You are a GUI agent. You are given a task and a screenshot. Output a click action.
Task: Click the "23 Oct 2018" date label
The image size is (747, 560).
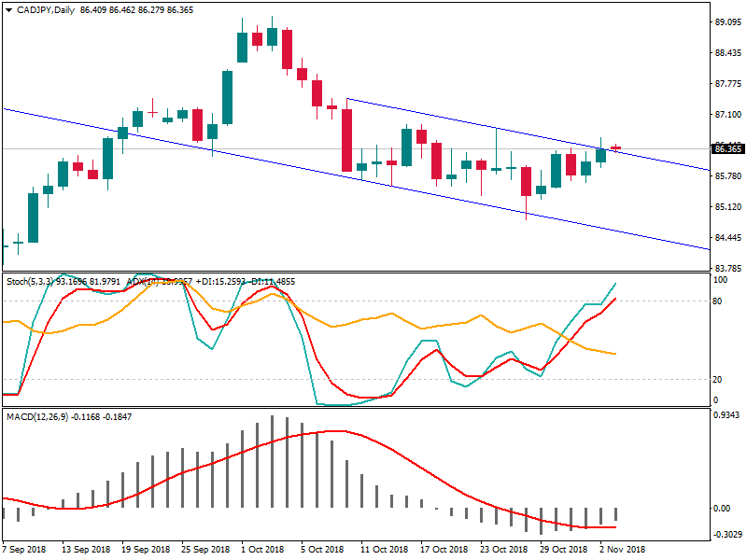click(504, 550)
